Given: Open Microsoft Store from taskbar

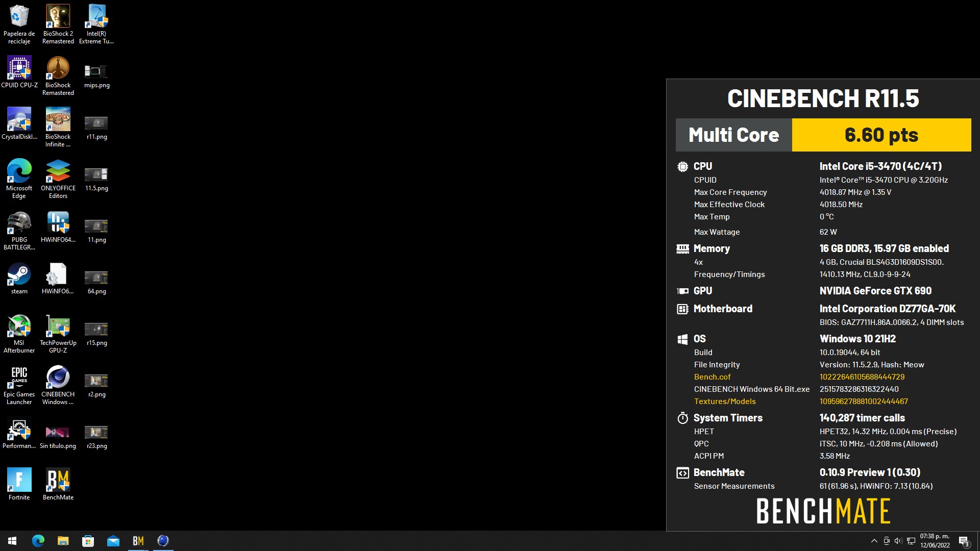Looking at the screenshot, I should pos(88,541).
